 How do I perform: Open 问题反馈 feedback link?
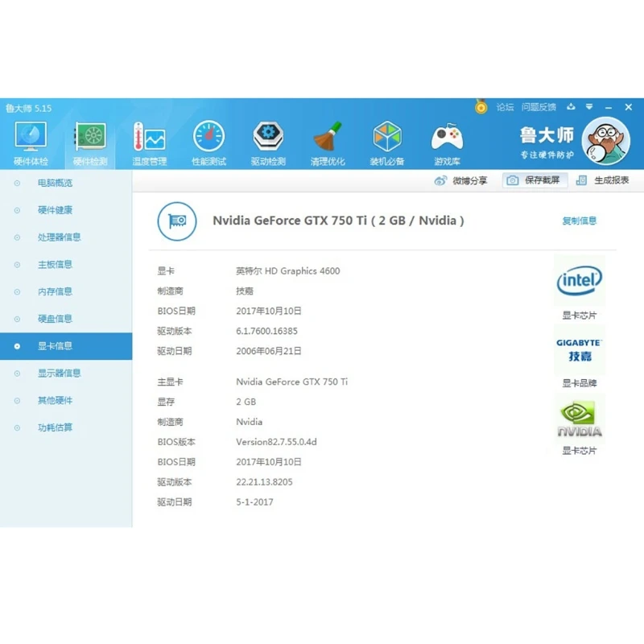point(539,107)
